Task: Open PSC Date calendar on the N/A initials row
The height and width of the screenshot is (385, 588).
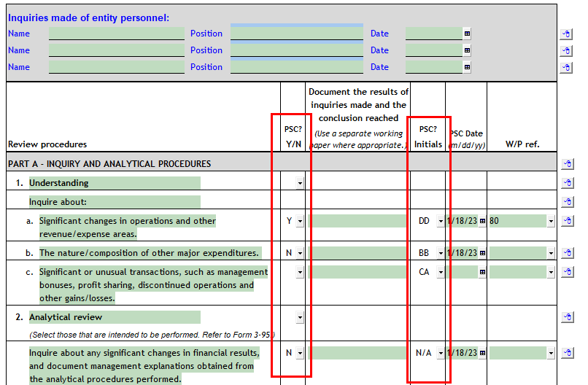Action: 483,353
